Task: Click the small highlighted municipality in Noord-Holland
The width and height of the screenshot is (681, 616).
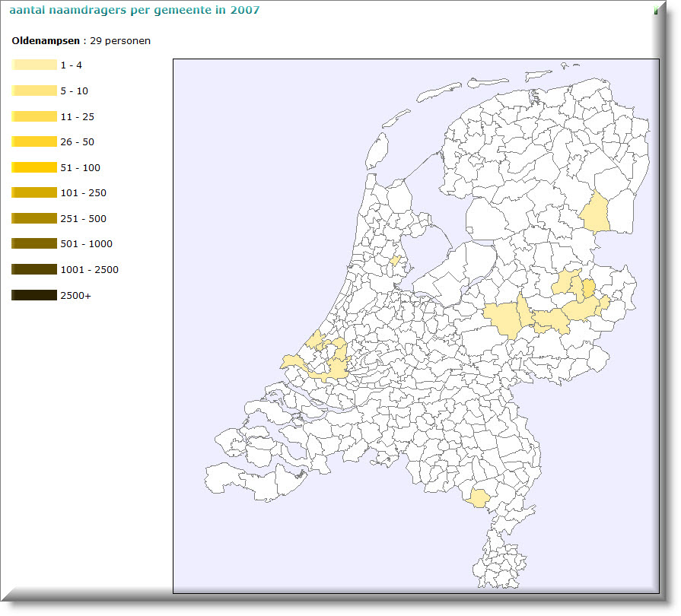Action: click(x=394, y=260)
